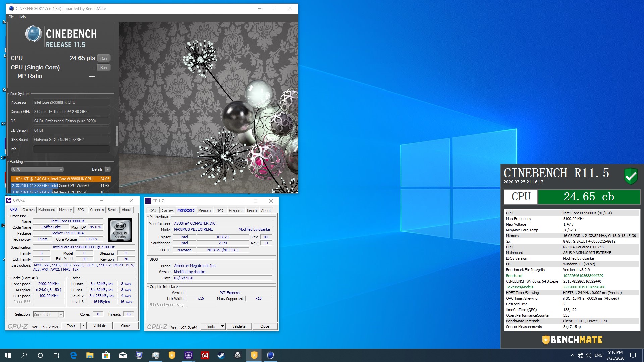Click the Cinebench Info input field

pyautogui.click(x=71, y=149)
